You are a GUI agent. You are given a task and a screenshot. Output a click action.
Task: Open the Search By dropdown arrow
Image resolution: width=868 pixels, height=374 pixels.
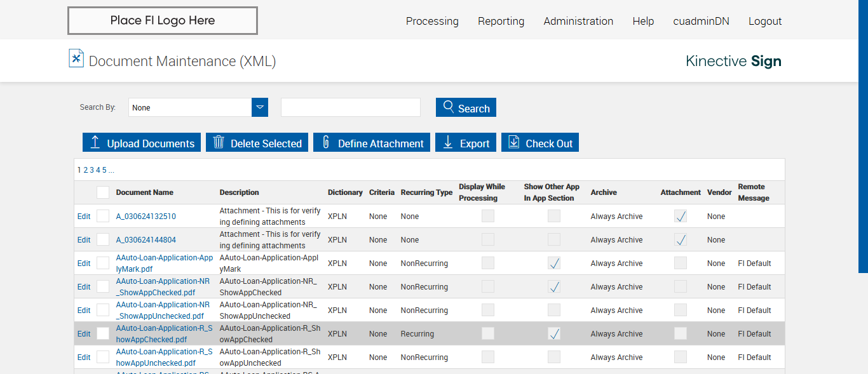point(260,107)
